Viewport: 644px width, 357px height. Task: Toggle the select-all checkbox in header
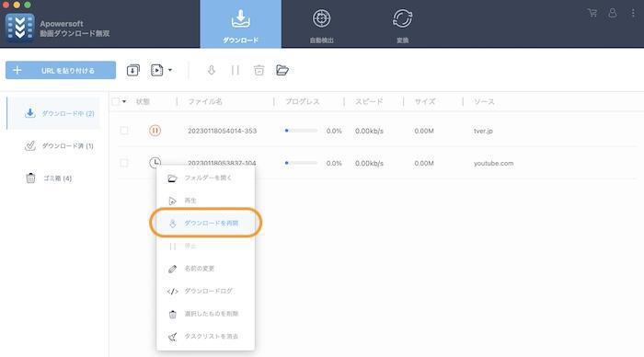point(115,101)
